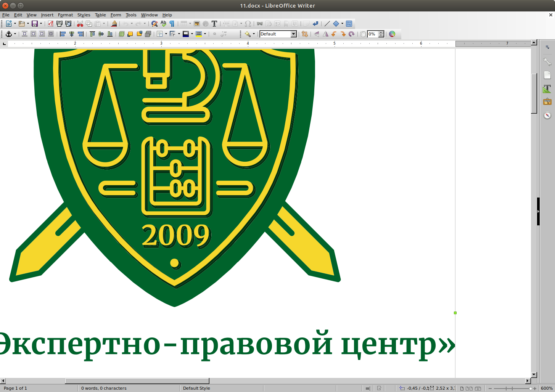This screenshot has width=555, height=392.
Task: Insert an image from the toolbar
Action: [x=197, y=24]
